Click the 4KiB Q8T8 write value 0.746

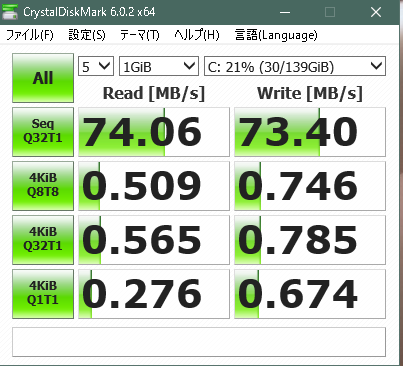coord(310,186)
